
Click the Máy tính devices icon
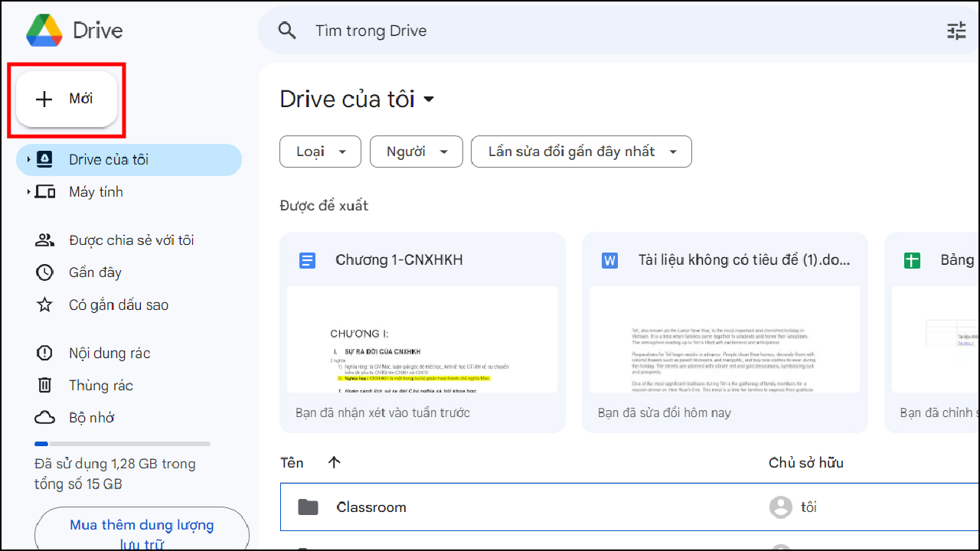coord(45,191)
